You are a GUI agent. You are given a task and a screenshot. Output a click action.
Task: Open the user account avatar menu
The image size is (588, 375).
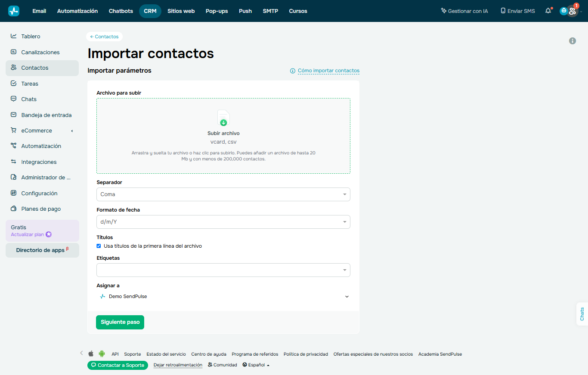click(x=572, y=11)
